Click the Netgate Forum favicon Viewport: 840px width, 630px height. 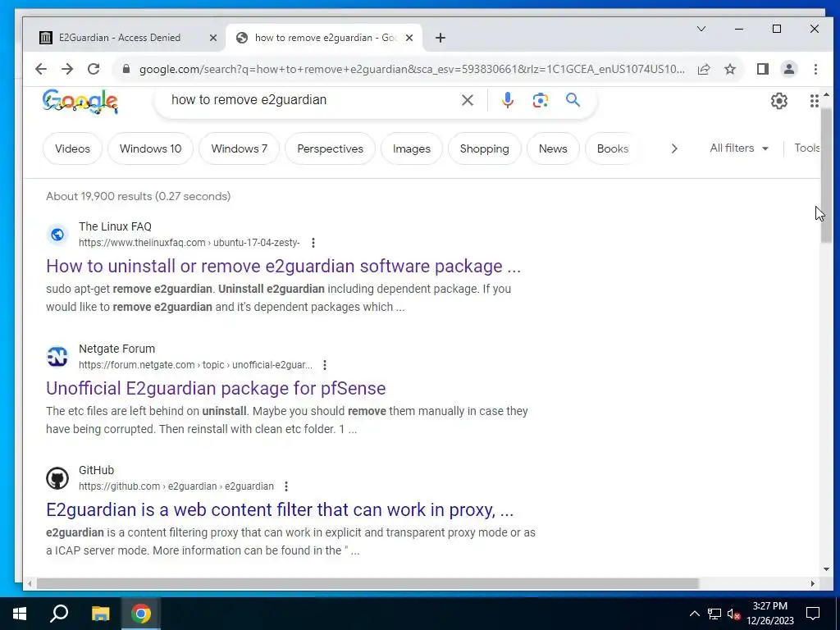point(57,356)
